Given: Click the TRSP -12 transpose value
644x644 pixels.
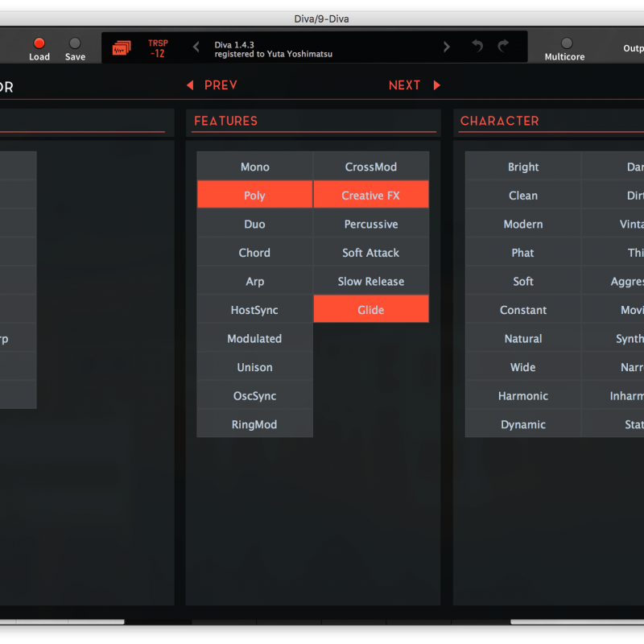Looking at the screenshot, I should click(158, 48).
